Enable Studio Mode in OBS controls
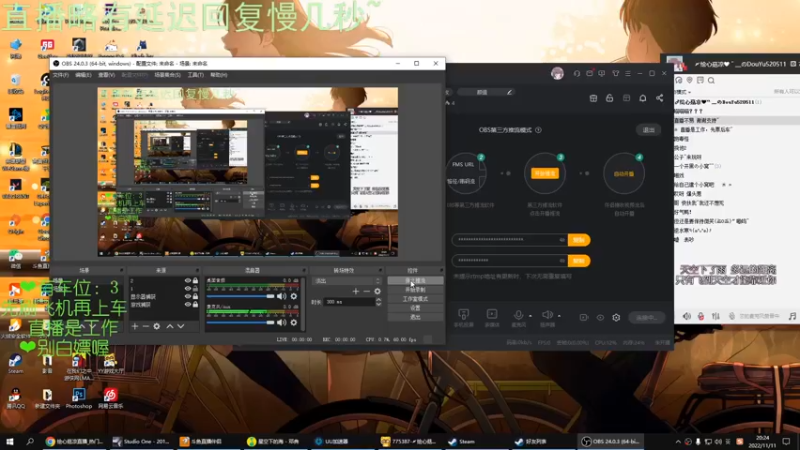The image size is (800, 450). [415, 299]
